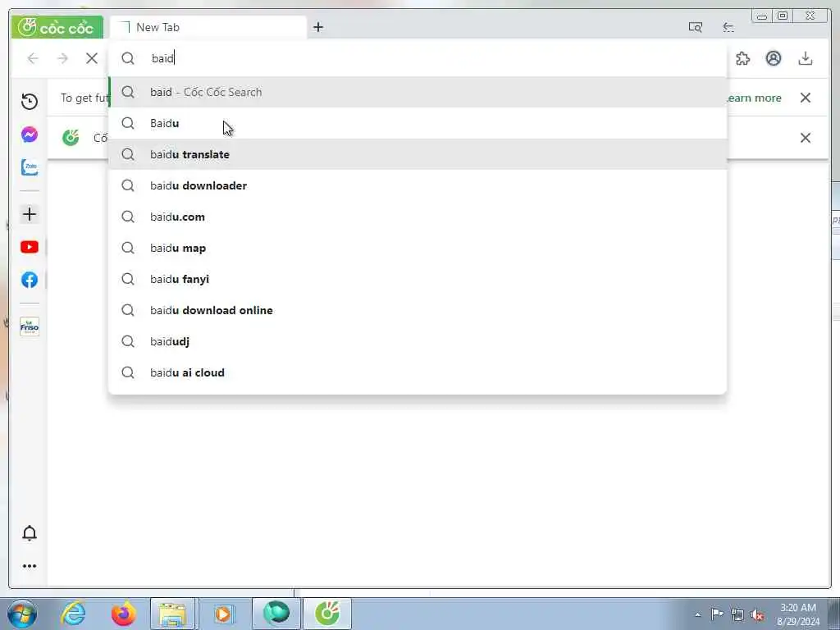Select the 'baidu fanyi' suggestion
Viewport: 840px width, 630px height.
(x=418, y=279)
